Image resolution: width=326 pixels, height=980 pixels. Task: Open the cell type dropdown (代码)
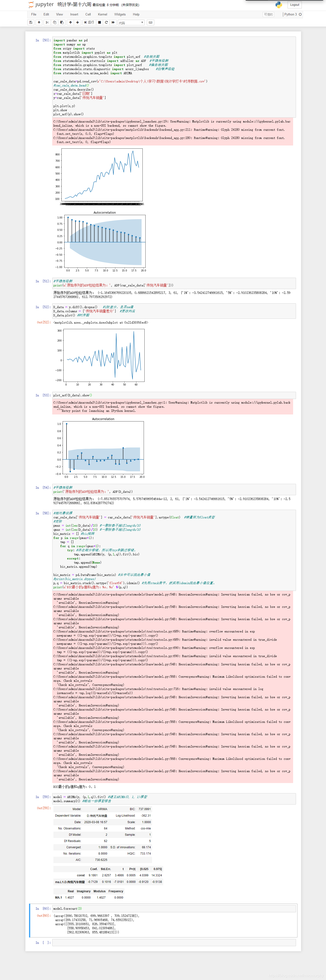pyautogui.click(x=131, y=23)
